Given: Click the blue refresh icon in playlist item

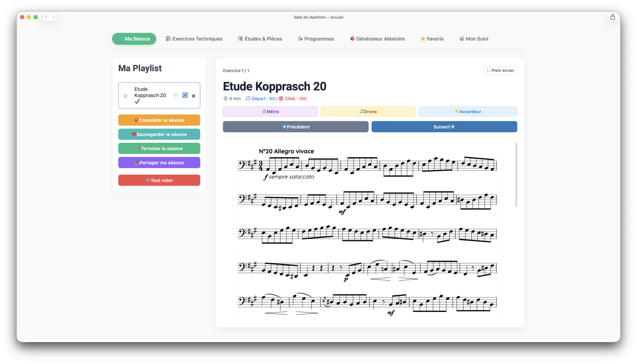Looking at the screenshot, I should pyautogui.click(x=185, y=95).
